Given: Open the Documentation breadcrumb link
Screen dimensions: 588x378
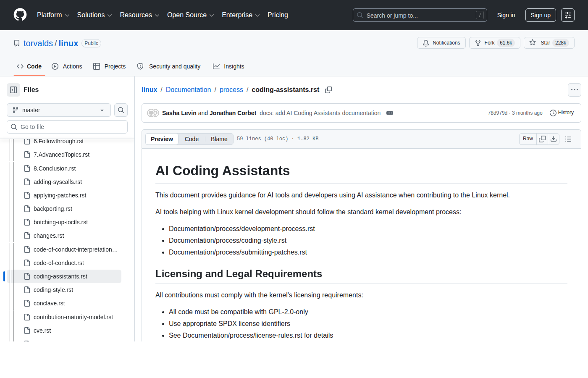Looking at the screenshot, I should [188, 89].
